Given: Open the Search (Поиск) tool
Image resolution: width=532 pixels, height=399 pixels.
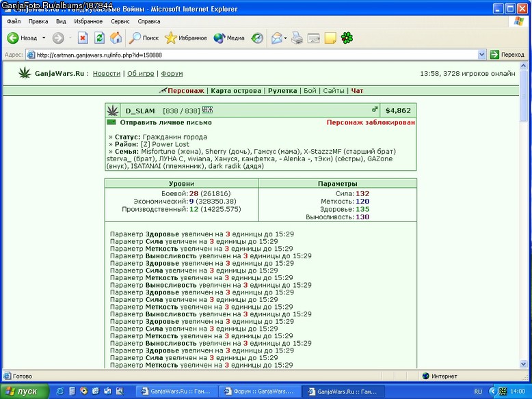Looking at the screenshot, I should pos(144,38).
